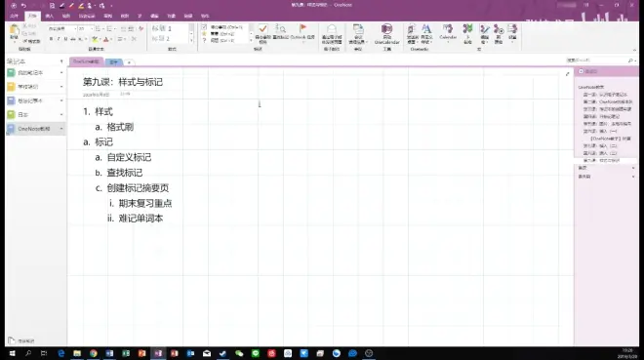The width and height of the screenshot is (644, 360).
Task: Click the Email Page envelope icon
Action: (332, 28)
